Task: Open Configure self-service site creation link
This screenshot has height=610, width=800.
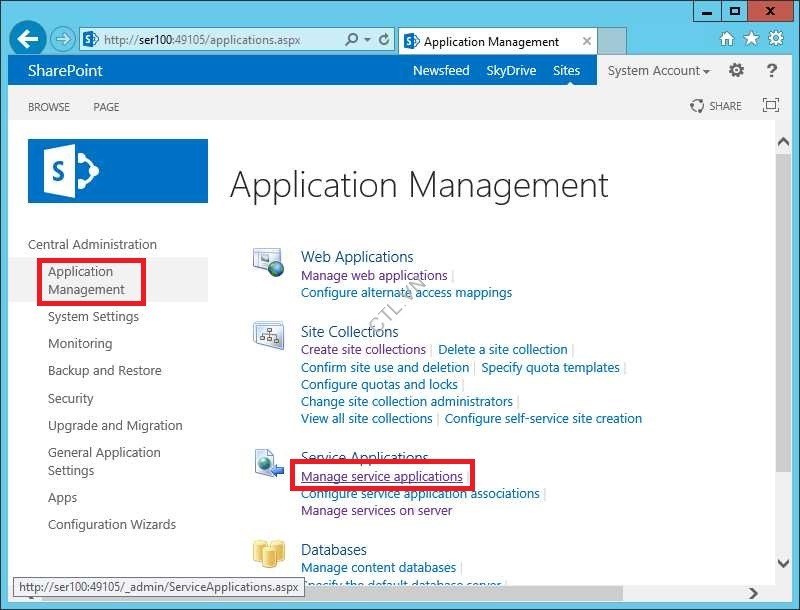Action: coord(543,418)
